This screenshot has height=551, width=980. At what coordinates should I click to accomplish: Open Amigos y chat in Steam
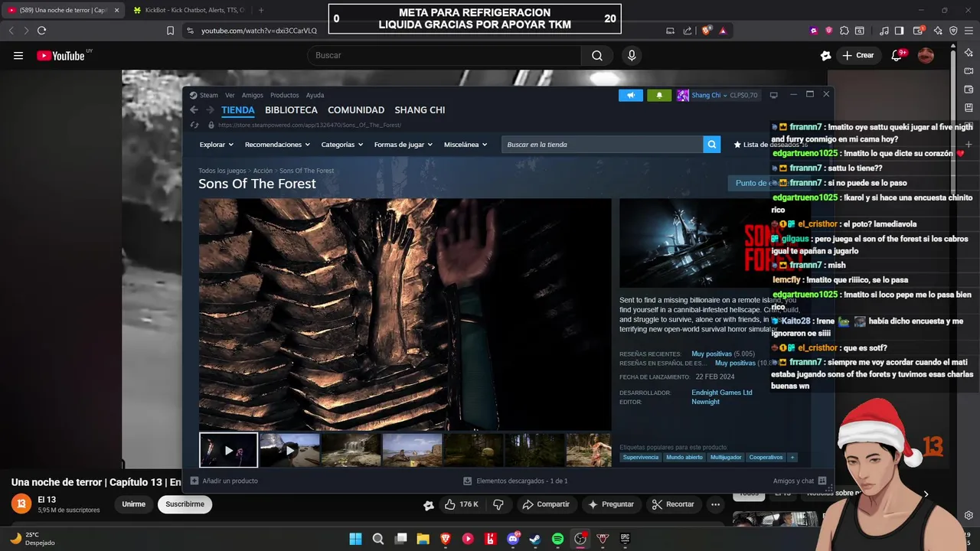pyautogui.click(x=799, y=481)
